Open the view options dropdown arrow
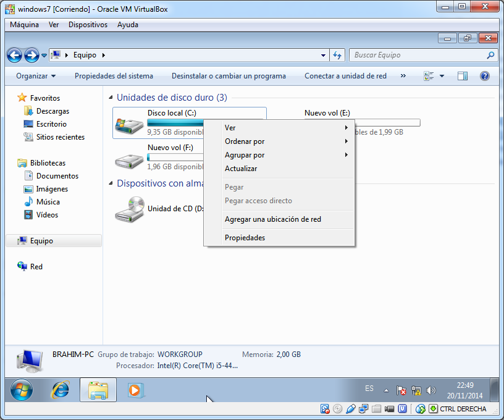The width and height of the screenshot is (504, 420). pos(442,76)
